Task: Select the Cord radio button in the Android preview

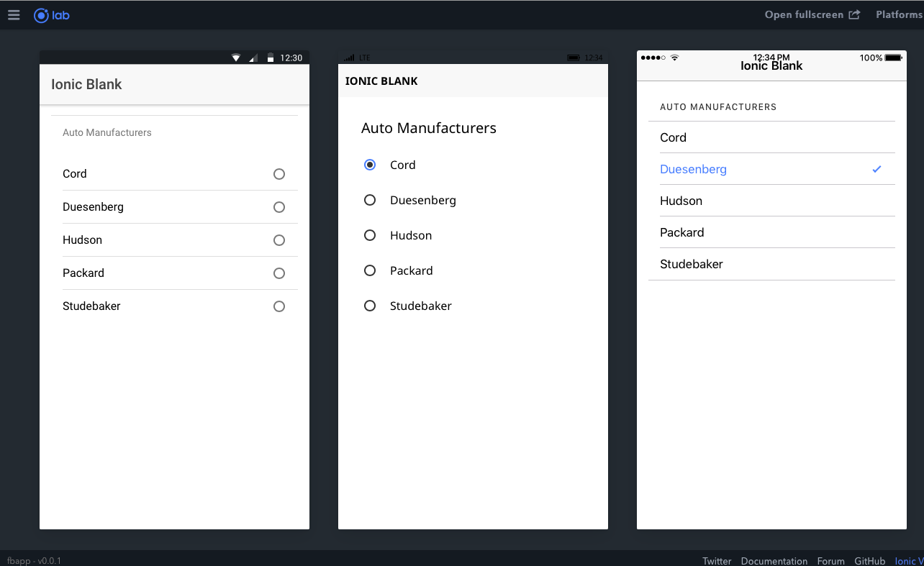Action: 279,174
